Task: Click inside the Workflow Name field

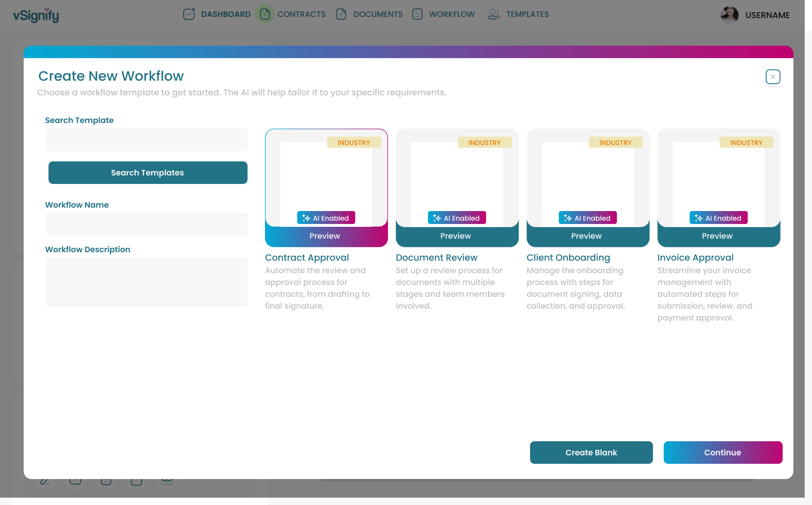Action: [x=147, y=224]
